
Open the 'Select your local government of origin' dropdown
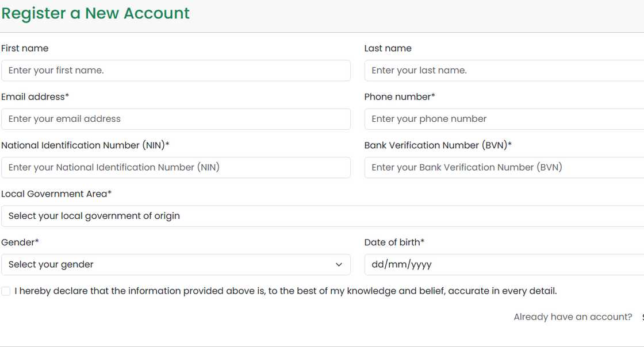click(x=322, y=216)
